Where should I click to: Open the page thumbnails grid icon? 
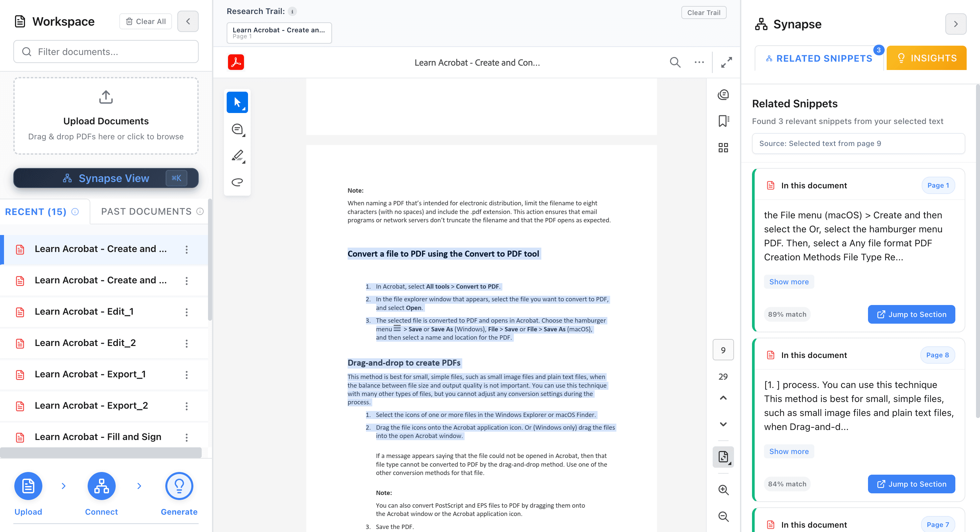[x=723, y=148]
